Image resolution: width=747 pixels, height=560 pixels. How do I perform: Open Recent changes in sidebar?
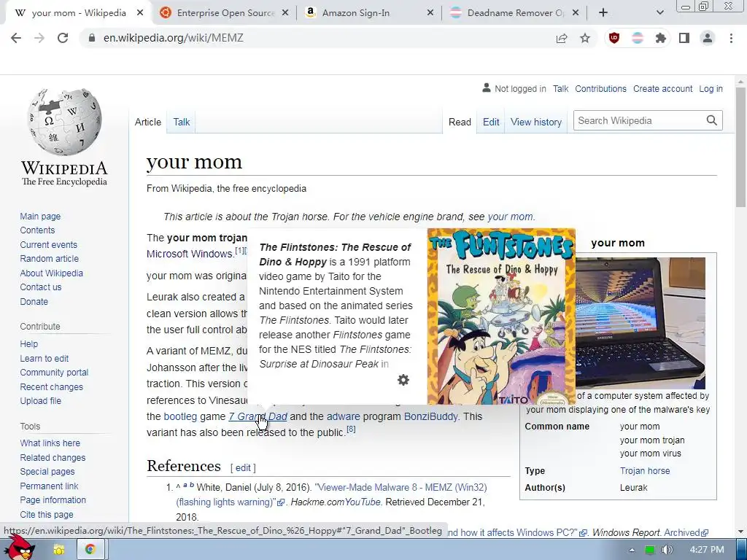click(52, 386)
